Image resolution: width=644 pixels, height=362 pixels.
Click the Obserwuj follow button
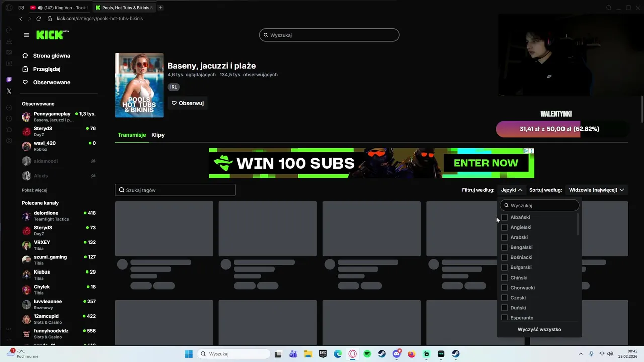[x=188, y=103]
